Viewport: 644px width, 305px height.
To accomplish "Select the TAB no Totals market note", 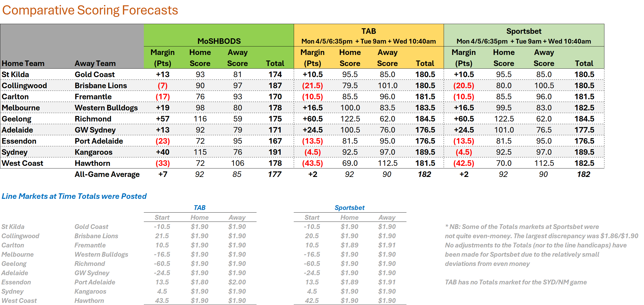I will 516,282.
